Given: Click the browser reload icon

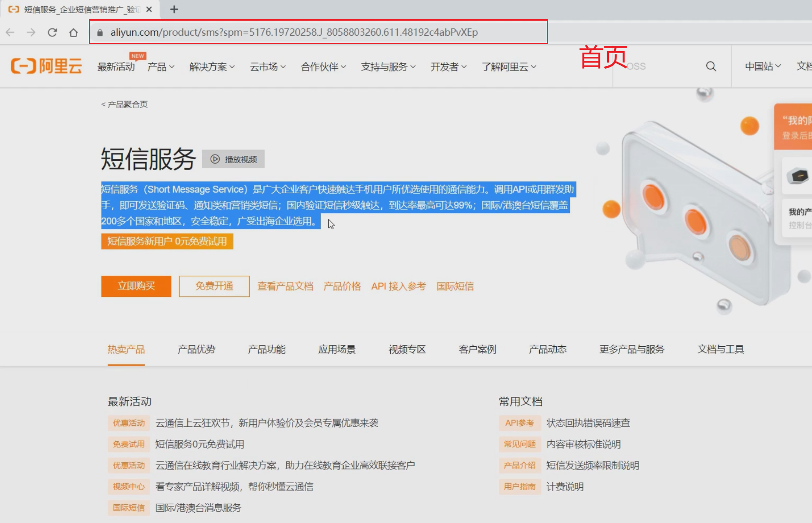Looking at the screenshot, I should [x=52, y=32].
